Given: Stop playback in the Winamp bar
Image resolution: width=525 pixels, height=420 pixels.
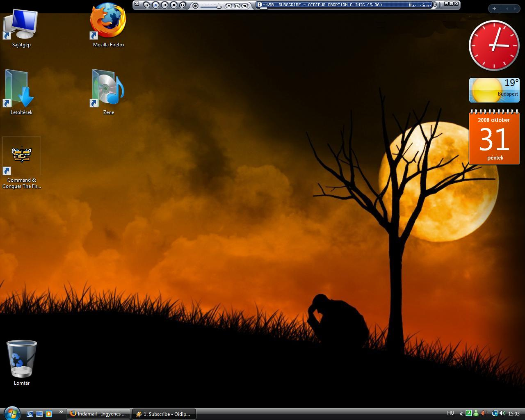Looking at the screenshot, I should tap(173, 5).
